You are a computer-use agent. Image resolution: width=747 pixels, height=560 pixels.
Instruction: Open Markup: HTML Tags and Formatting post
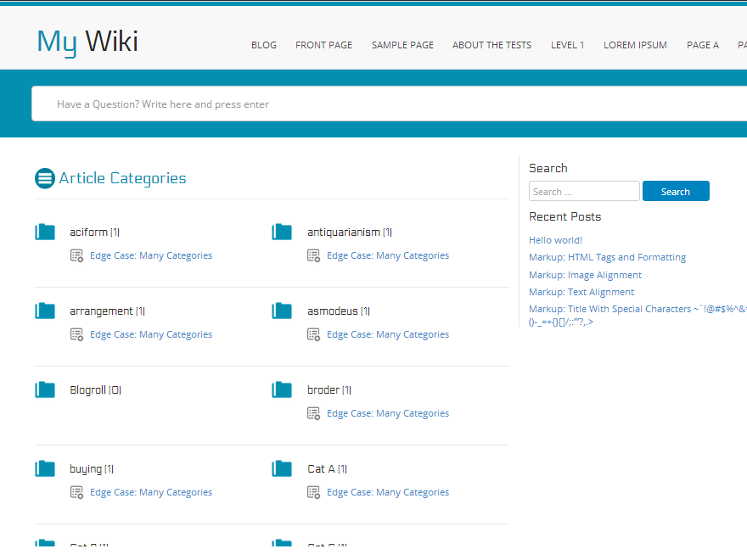[608, 258]
